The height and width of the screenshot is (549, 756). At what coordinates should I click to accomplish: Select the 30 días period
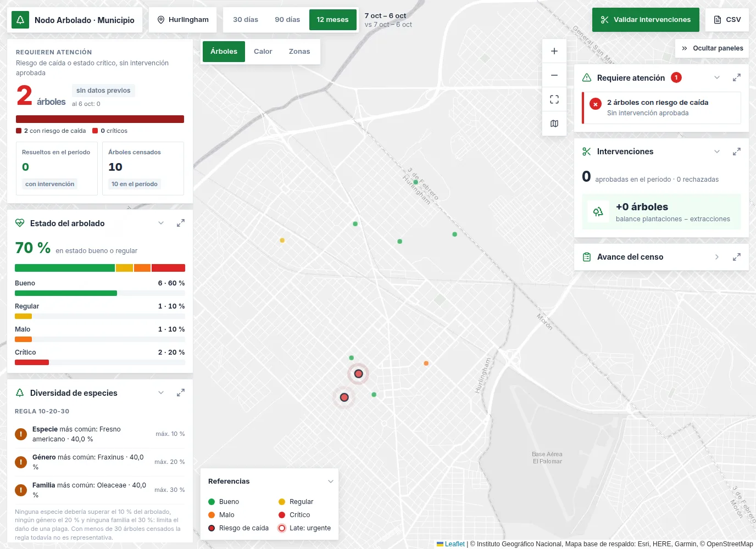[246, 20]
